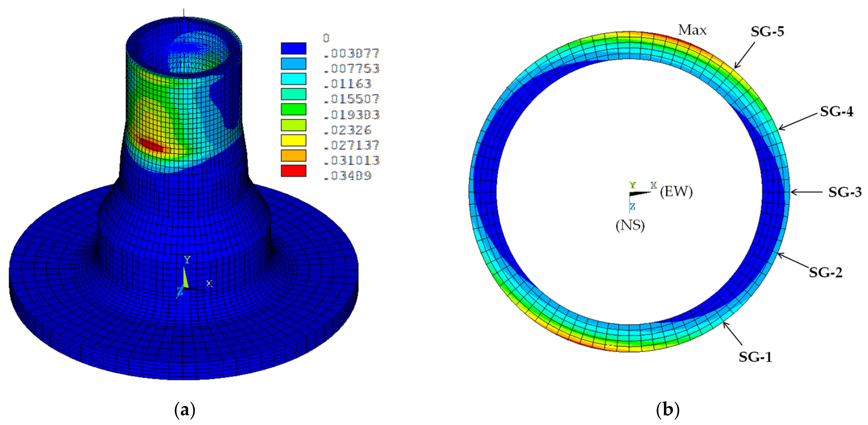The image size is (868, 425).
Task: Click the SG-3 strain gauge label
Action: pos(845,192)
